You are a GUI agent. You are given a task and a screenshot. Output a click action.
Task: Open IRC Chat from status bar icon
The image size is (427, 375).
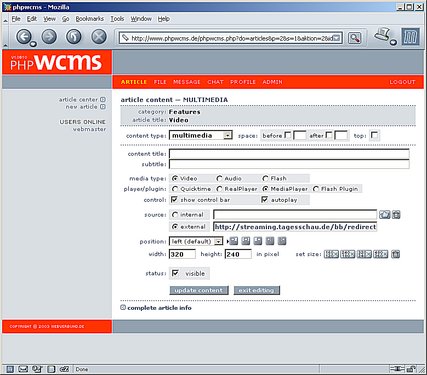click(x=64, y=369)
